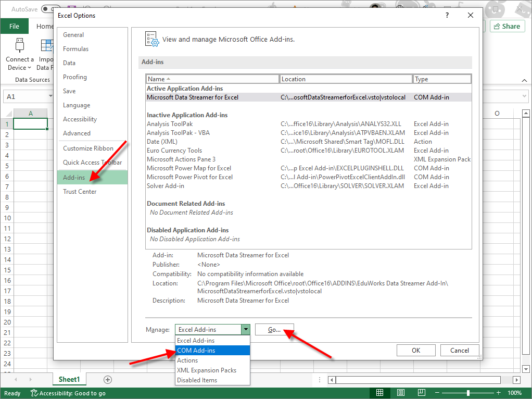Select row header 10

(7, 218)
